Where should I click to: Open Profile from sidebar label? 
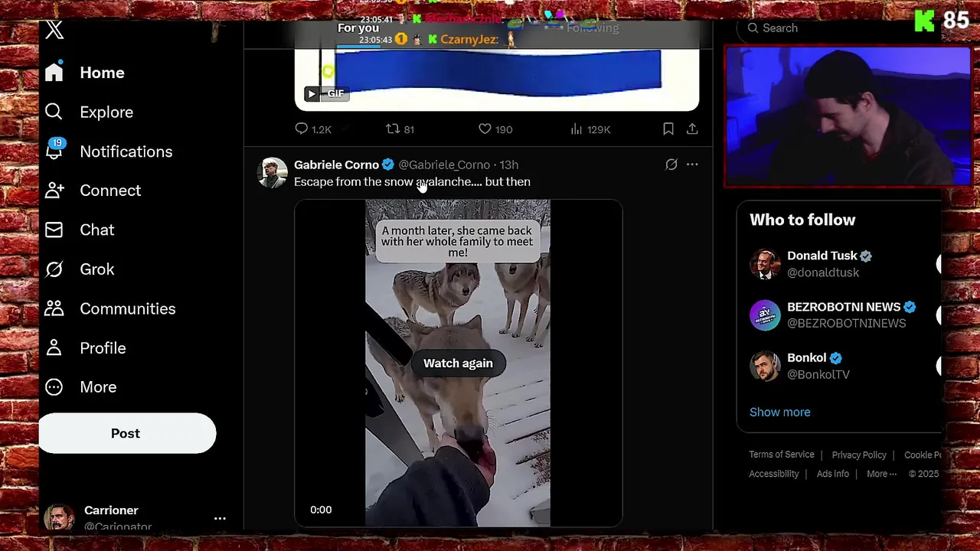click(x=103, y=348)
